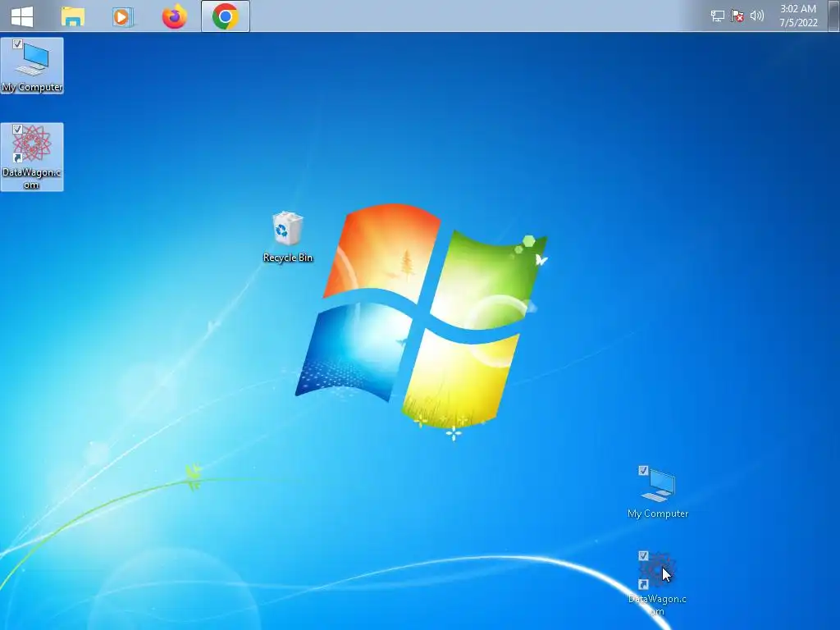
Task: Toggle the semi-transparent My Computer checkbox
Action: [x=643, y=470]
